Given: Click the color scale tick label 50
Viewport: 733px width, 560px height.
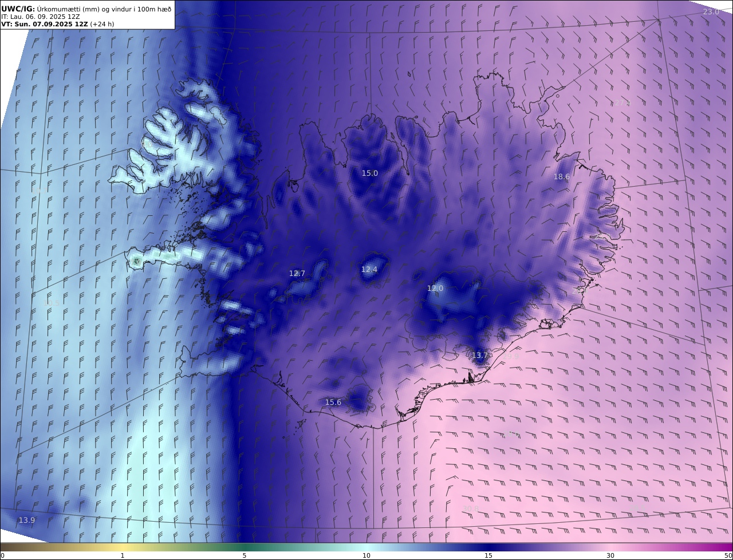Looking at the screenshot, I should 728,555.
